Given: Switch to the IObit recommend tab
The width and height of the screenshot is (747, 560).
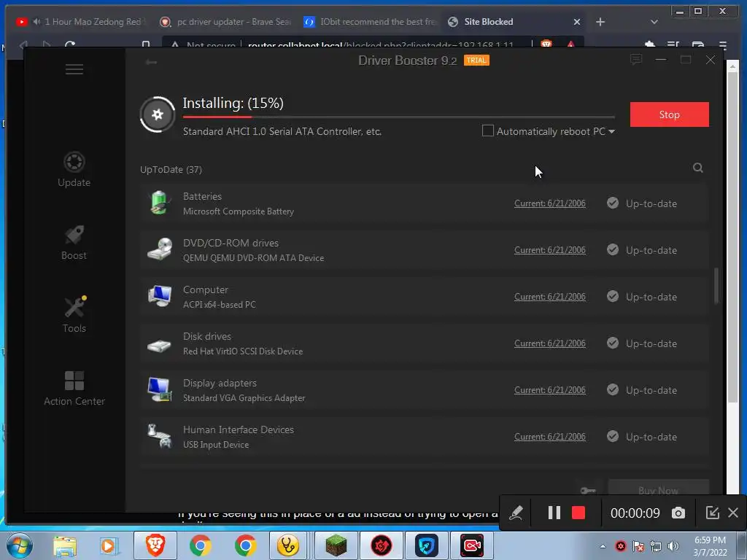Looking at the screenshot, I should coord(370,22).
